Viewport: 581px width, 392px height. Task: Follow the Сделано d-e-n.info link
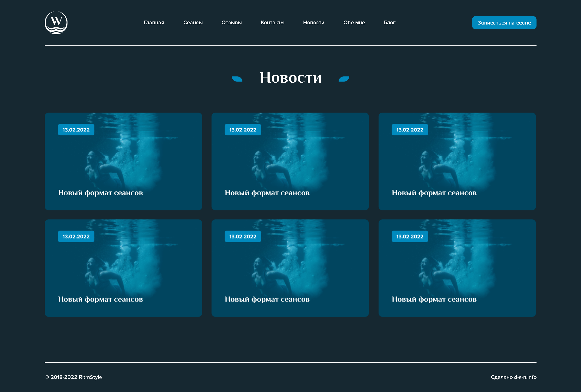point(514,377)
